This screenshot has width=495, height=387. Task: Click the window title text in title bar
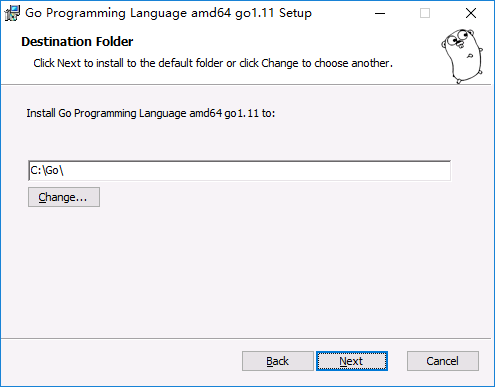168,13
